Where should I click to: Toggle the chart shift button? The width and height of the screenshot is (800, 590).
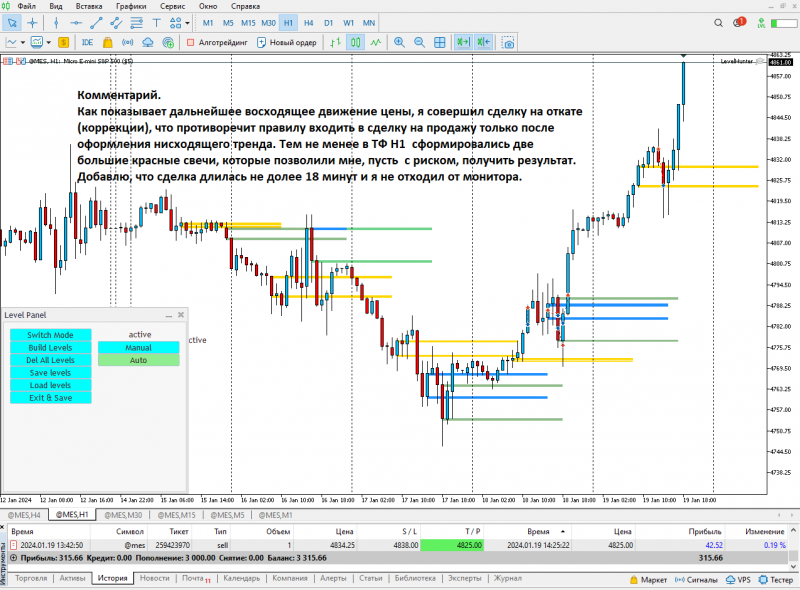(484, 42)
